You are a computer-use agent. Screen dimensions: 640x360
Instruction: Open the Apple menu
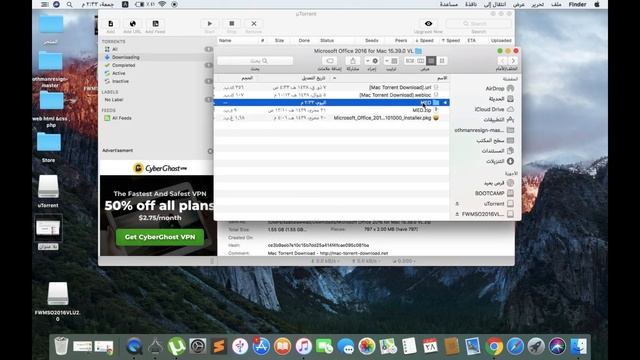(597, 4)
